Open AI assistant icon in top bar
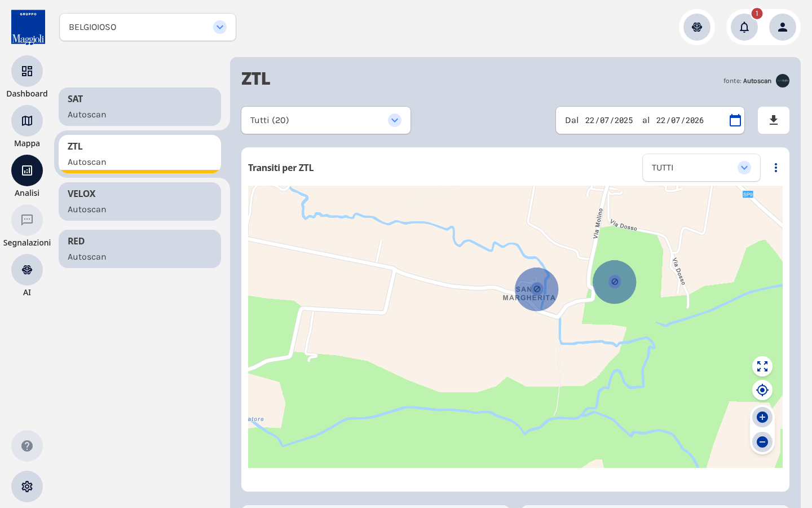The width and height of the screenshot is (812, 508). tap(697, 27)
